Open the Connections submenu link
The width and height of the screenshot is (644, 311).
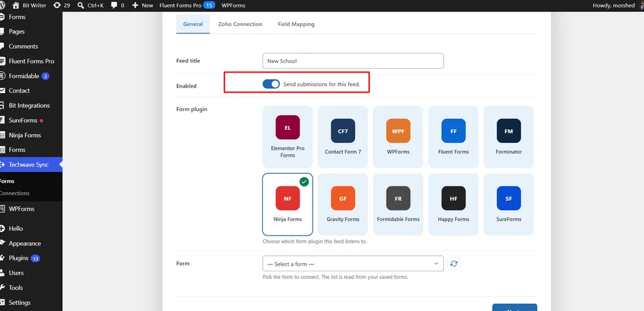15,193
